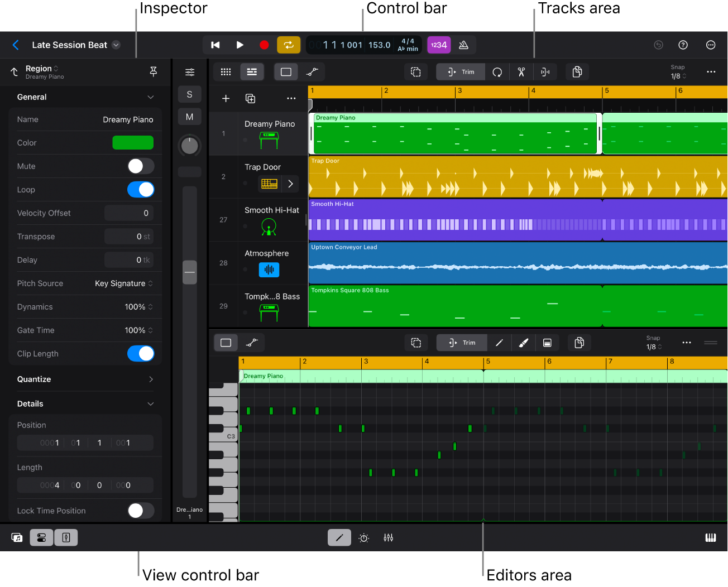Screen dimensions: 728x587
Task: Open the automation view
Action: (312, 71)
